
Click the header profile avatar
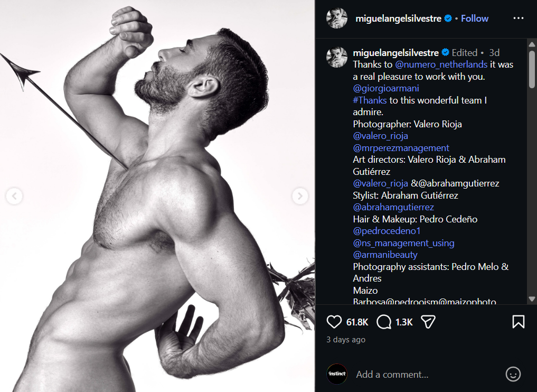pos(337,18)
